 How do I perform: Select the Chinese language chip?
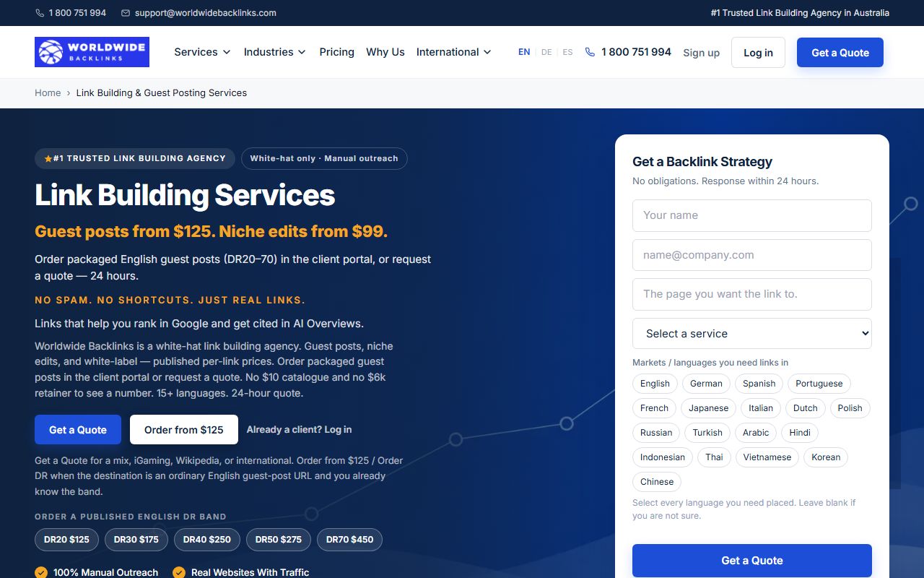pos(657,482)
